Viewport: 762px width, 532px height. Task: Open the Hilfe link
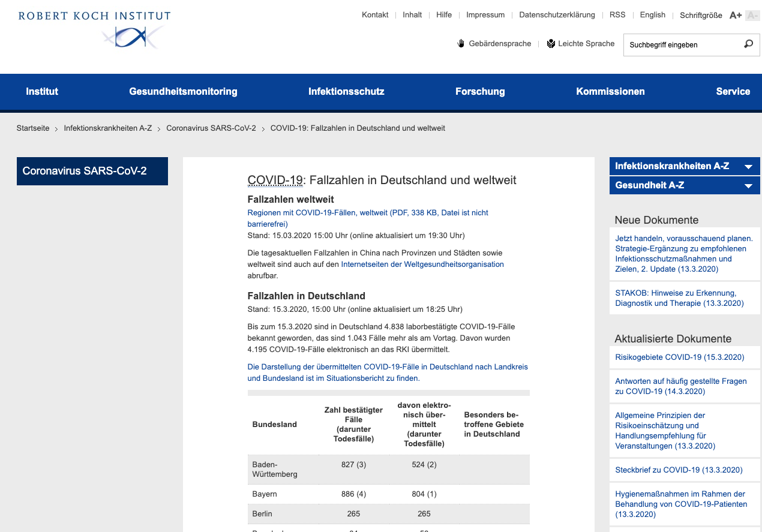coord(444,15)
